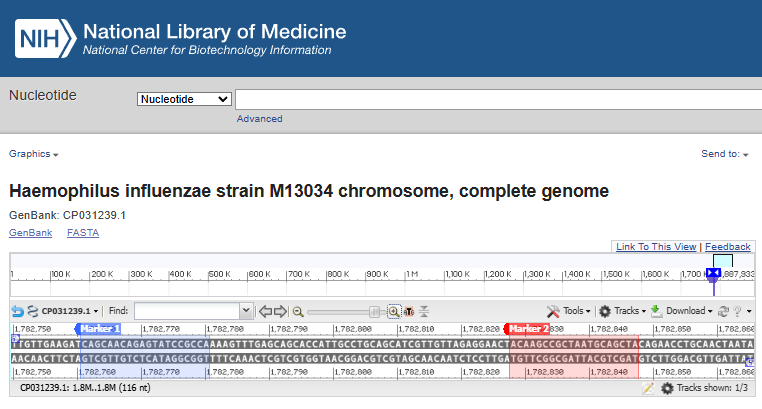The width and height of the screenshot is (762, 409).
Task: Open the FASTA link
Action: [83, 233]
